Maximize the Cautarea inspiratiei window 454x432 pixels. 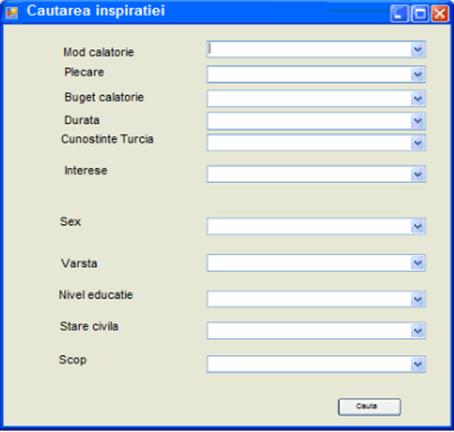(x=420, y=14)
